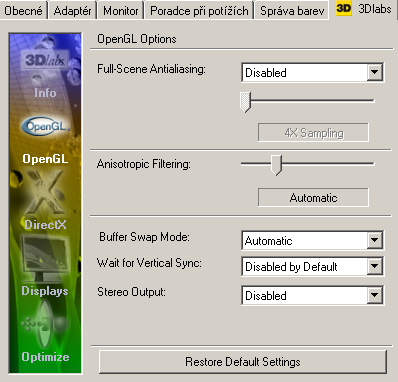Click the 3Dlabs logo in the sidebar
The width and height of the screenshot is (398, 382).
pyautogui.click(x=45, y=60)
